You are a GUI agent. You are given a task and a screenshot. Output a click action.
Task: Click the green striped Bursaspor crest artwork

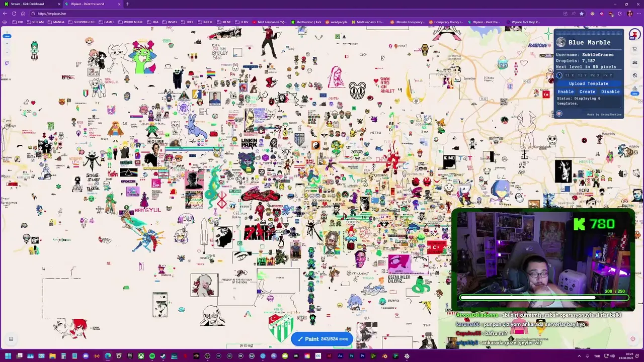coord(280,328)
